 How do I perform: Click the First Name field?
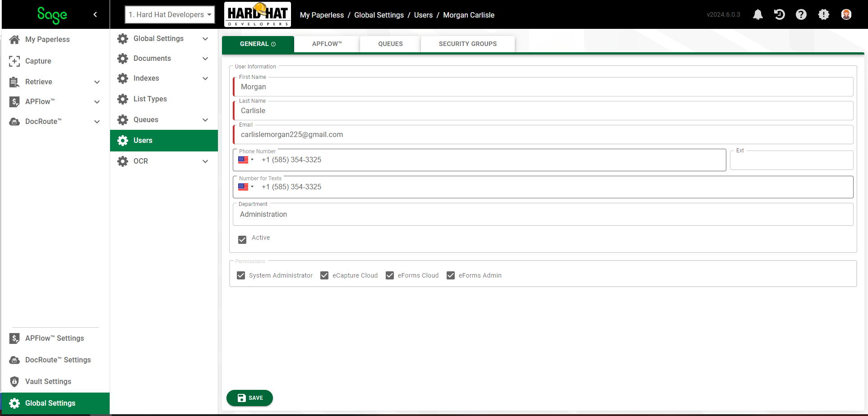click(543, 87)
